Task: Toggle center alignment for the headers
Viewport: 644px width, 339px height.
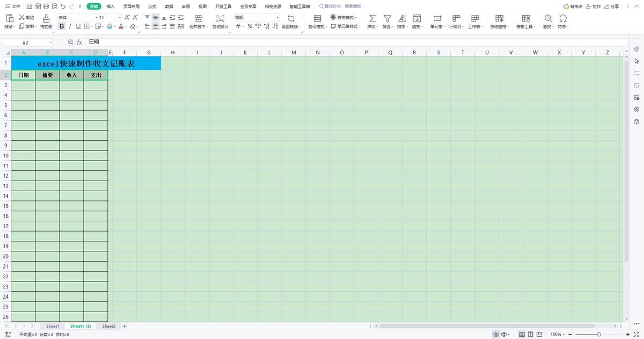Action: (155, 26)
